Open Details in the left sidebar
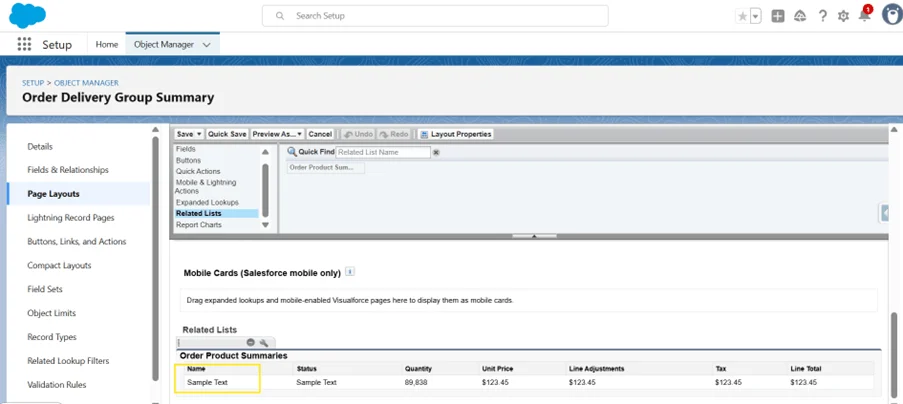This screenshot has width=903, height=404. click(x=40, y=147)
